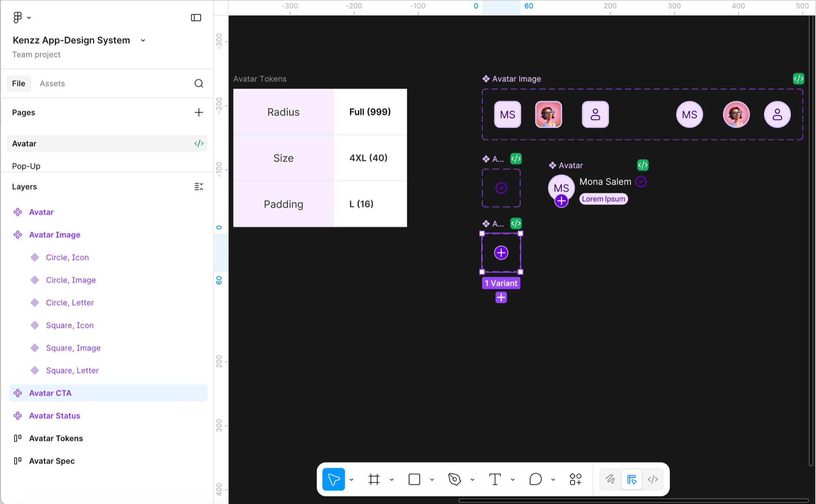Switch to the File tab
The height and width of the screenshot is (504, 816).
pos(19,84)
